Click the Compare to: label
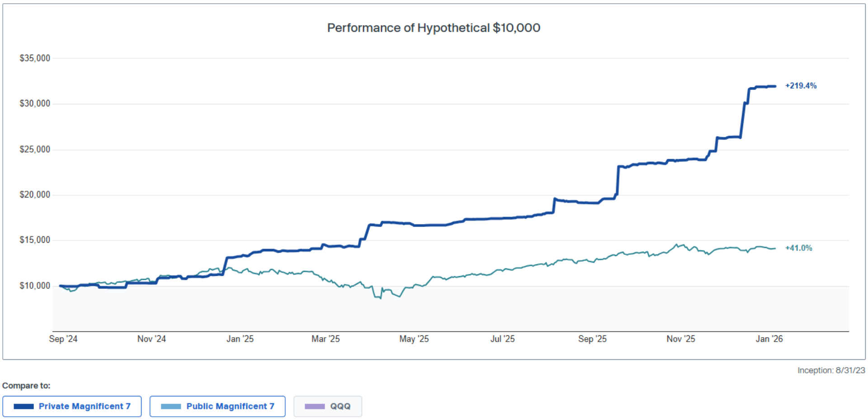The image size is (868, 419). click(26, 386)
